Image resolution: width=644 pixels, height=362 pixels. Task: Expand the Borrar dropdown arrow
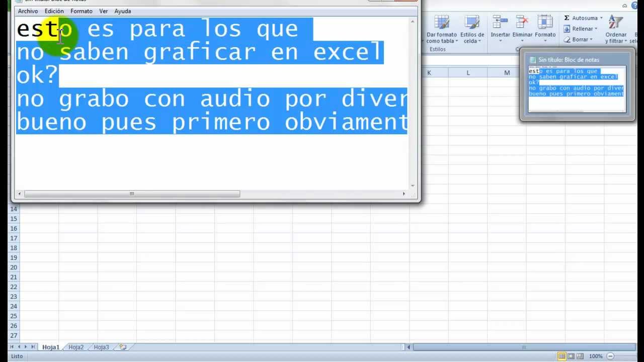point(591,39)
